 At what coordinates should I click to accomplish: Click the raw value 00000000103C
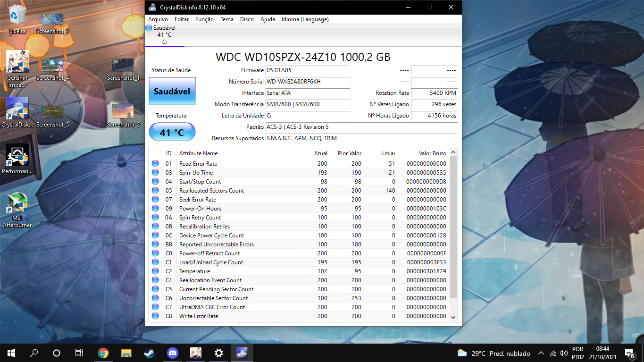(426, 209)
